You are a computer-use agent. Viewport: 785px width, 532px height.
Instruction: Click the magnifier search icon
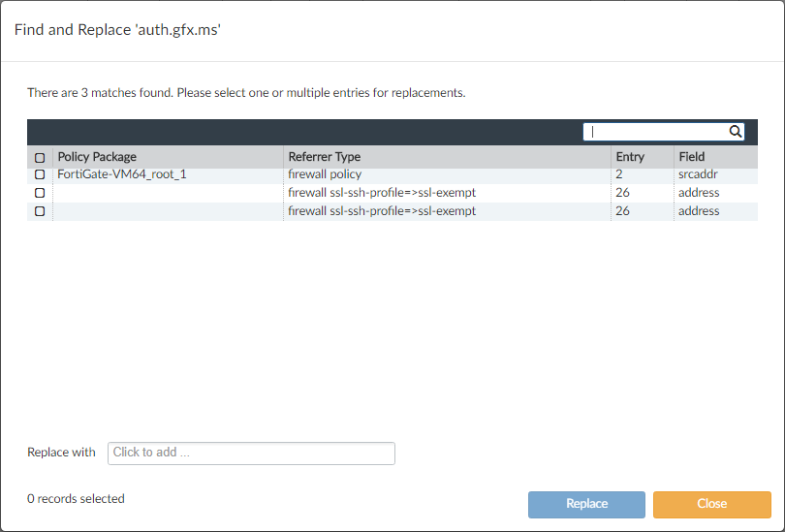pos(736,132)
